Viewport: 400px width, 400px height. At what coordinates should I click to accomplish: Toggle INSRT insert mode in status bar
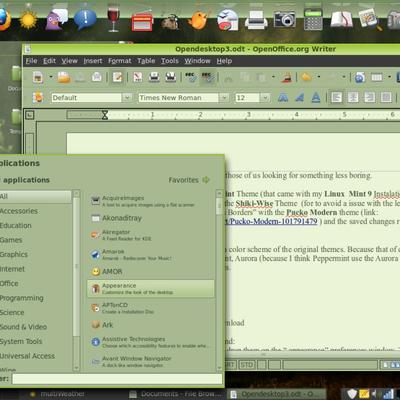[231, 365]
